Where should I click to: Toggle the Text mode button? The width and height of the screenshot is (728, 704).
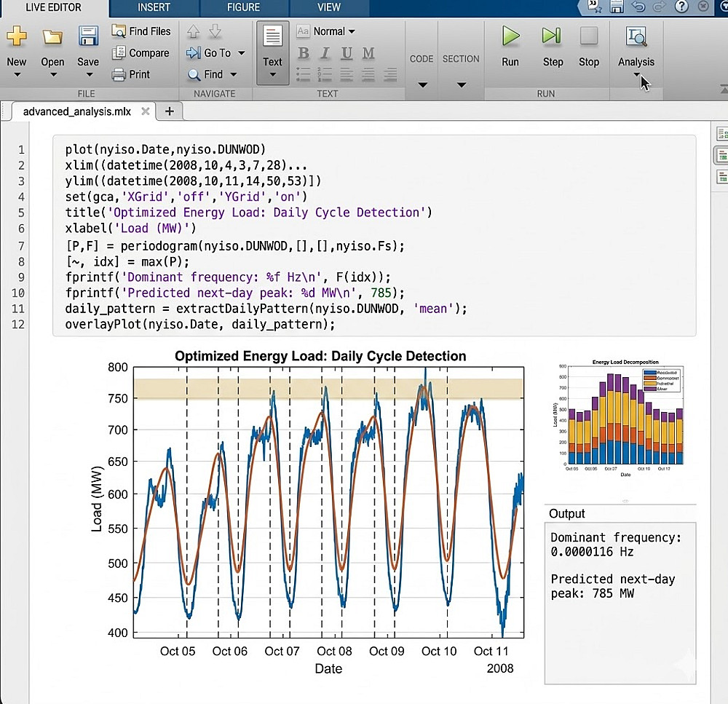[272, 51]
